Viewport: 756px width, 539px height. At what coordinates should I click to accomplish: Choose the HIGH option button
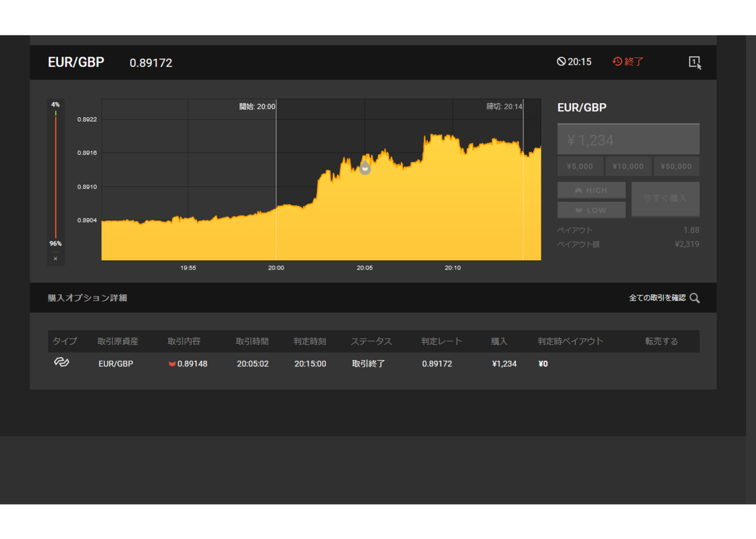click(592, 190)
